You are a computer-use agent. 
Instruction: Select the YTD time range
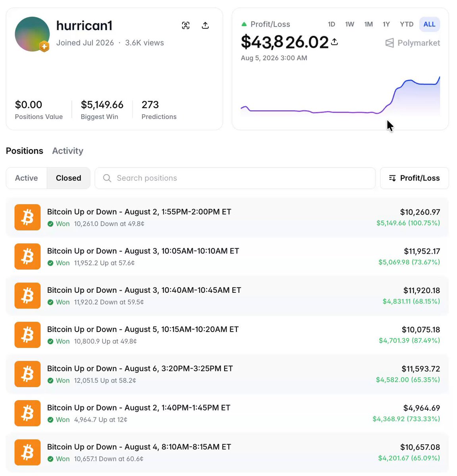[407, 24]
